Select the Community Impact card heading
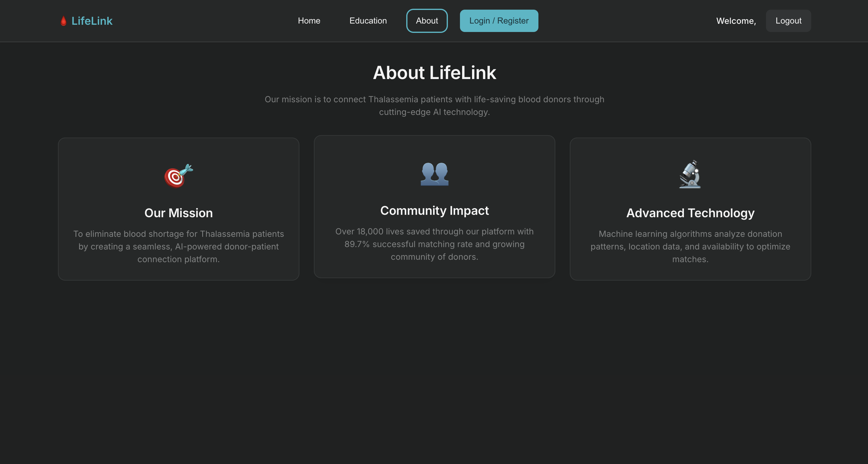Viewport: 868px width, 464px height. tap(434, 211)
